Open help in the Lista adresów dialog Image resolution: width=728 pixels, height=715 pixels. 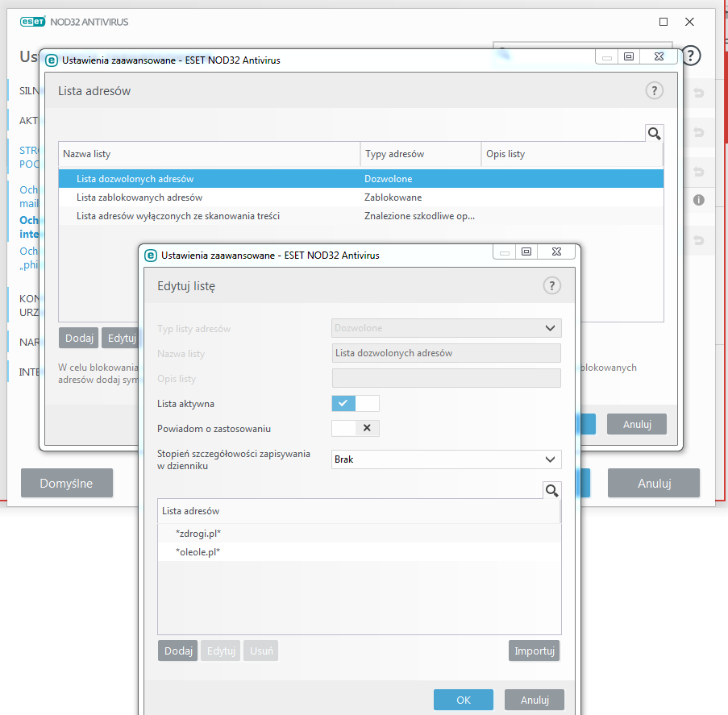click(x=654, y=90)
